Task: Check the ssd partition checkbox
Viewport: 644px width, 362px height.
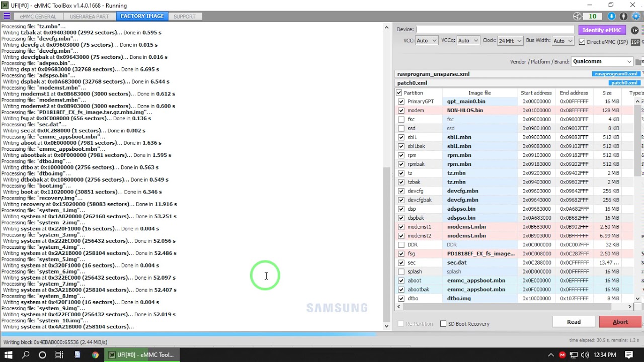Action: 401,129
